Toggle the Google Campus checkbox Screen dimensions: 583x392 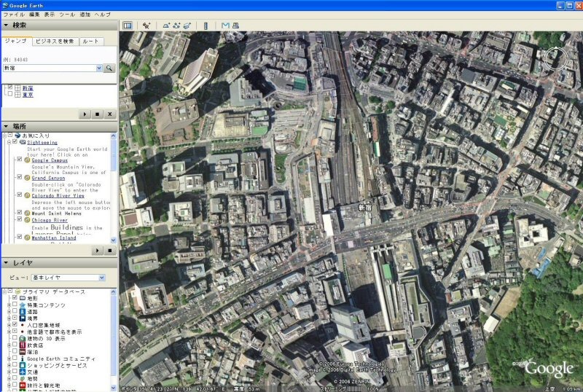[20, 159]
